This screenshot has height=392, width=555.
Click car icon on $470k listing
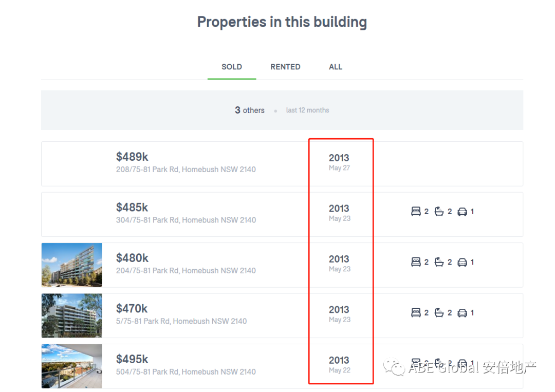[x=462, y=313]
